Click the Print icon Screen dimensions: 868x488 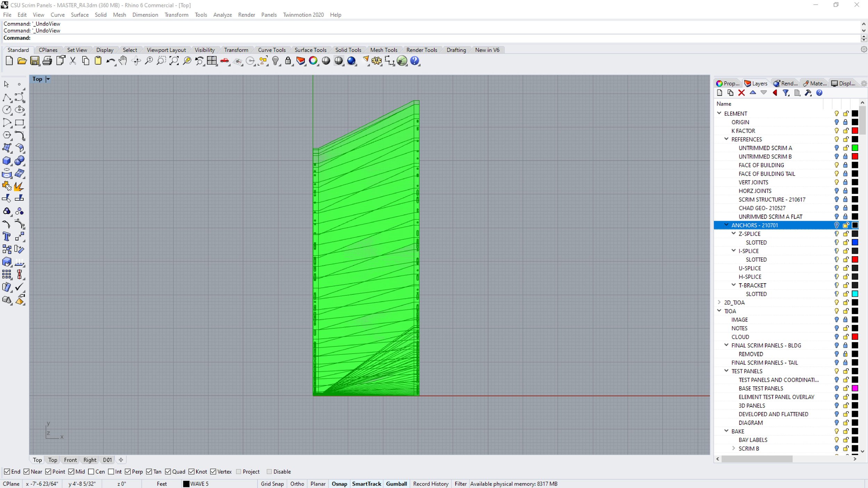(47, 61)
